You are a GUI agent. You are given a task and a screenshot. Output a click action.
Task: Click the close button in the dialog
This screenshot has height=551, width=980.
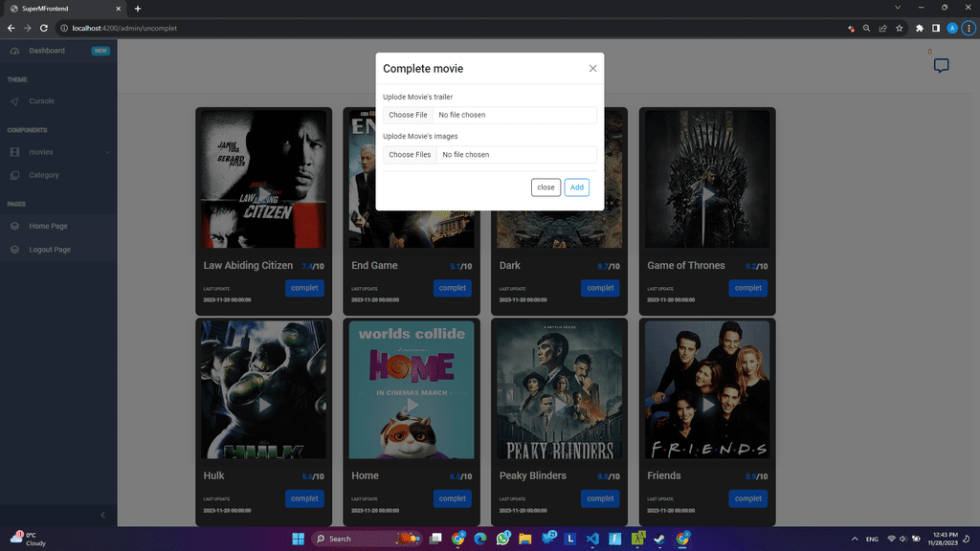click(x=546, y=187)
